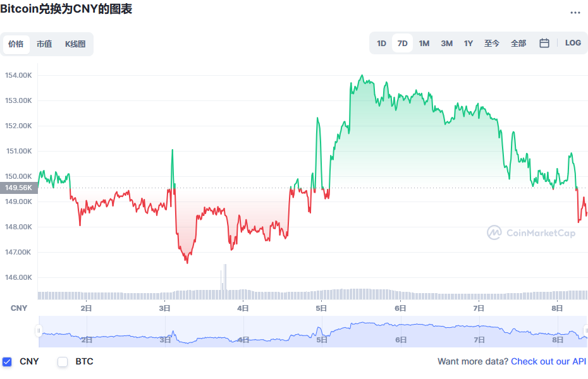
Task: Select the 7D time range
Action: tap(402, 44)
